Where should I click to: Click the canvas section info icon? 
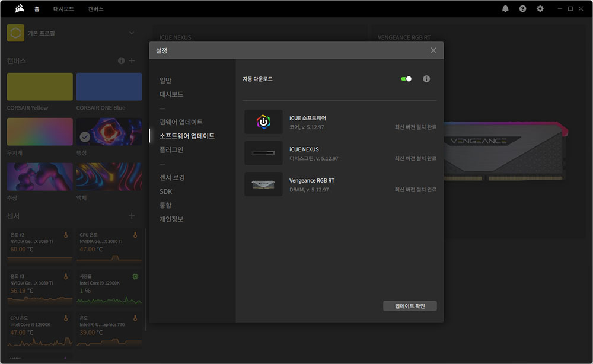[121, 60]
